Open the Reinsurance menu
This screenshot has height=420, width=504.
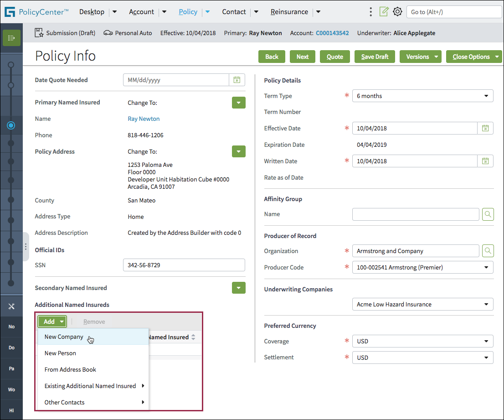(x=289, y=12)
